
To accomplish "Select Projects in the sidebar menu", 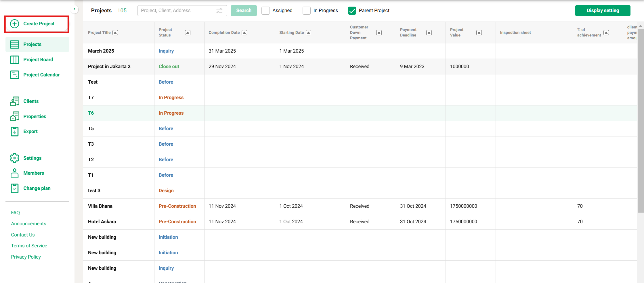I will click(x=32, y=44).
